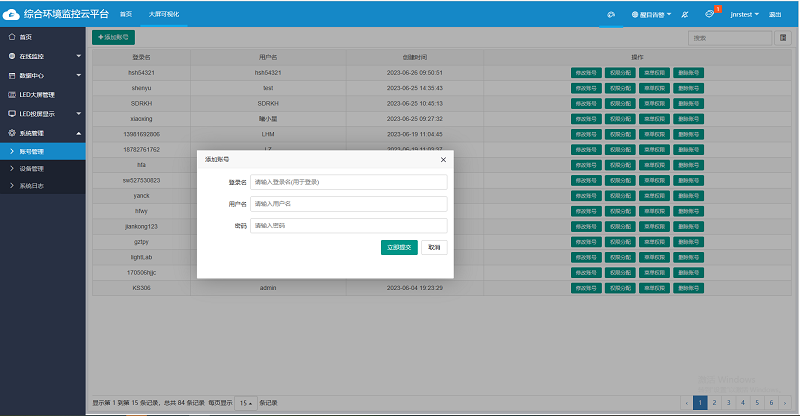The image size is (800, 416).
Task: Click the 立即提交 submit button
Action: tap(399, 247)
